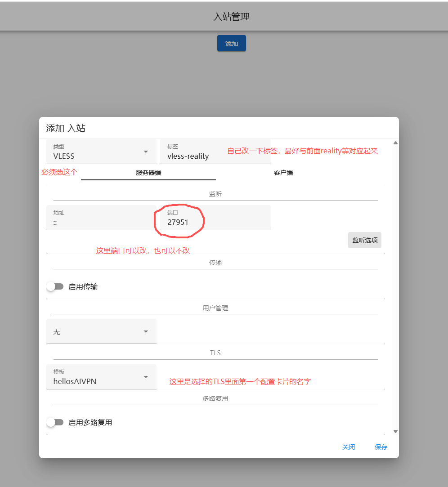Image resolution: width=448 pixels, height=487 pixels.
Task: Save the inbound with 保存
Action: (381, 447)
